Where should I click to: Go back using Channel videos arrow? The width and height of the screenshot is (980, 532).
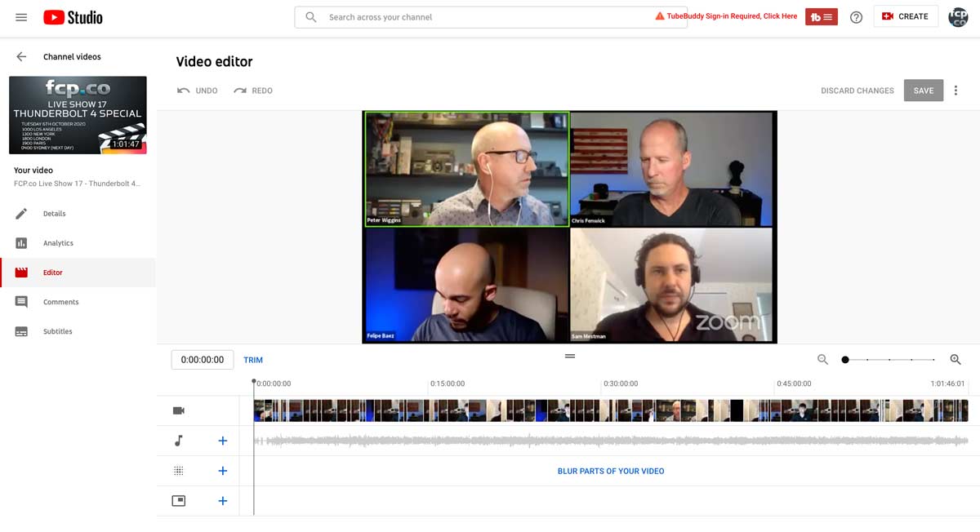click(x=21, y=57)
